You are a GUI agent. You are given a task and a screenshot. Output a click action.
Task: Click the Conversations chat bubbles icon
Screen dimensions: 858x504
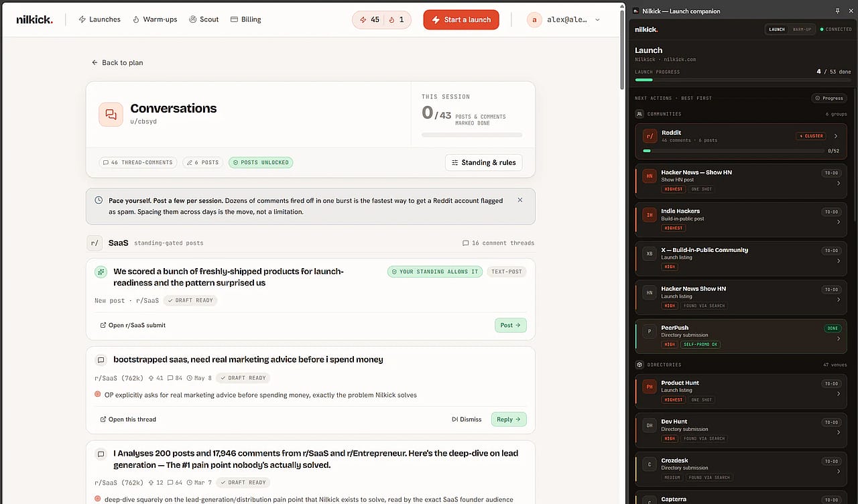(x=111, y=115)
